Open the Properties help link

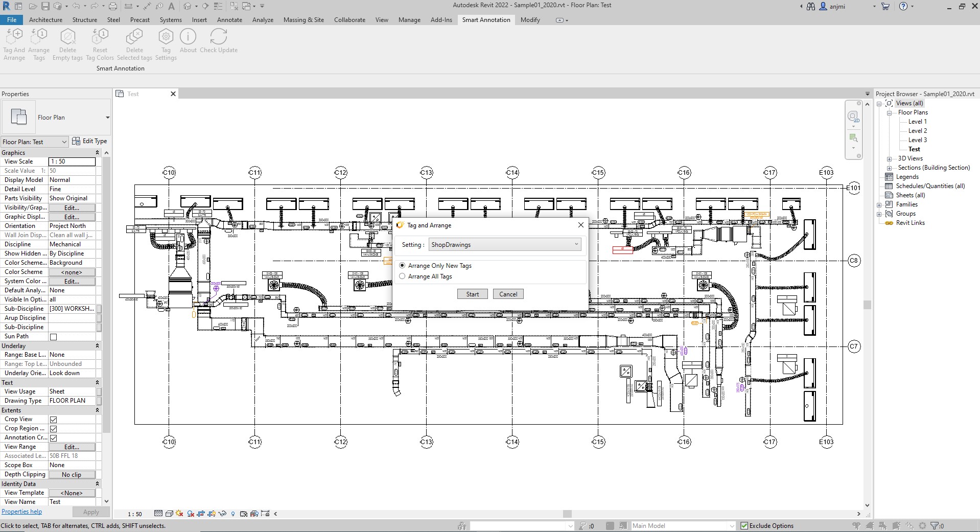click(22, 512)
